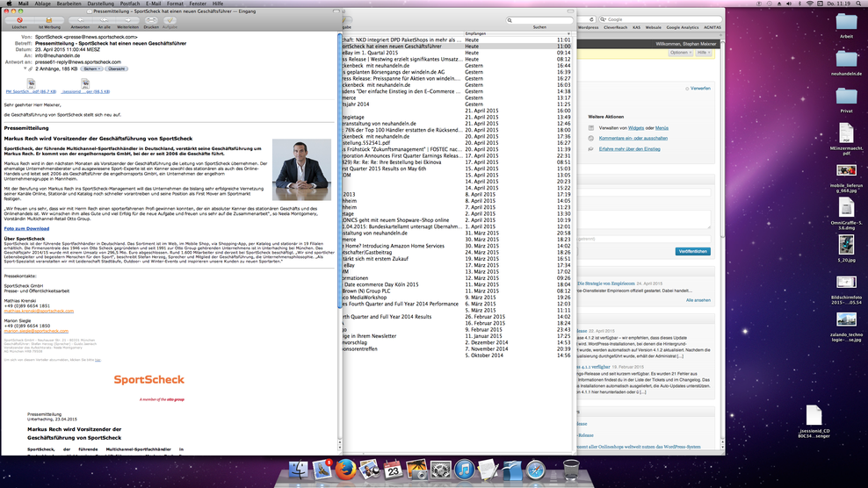Click Foto zum Download link

(x=26, y=228)
